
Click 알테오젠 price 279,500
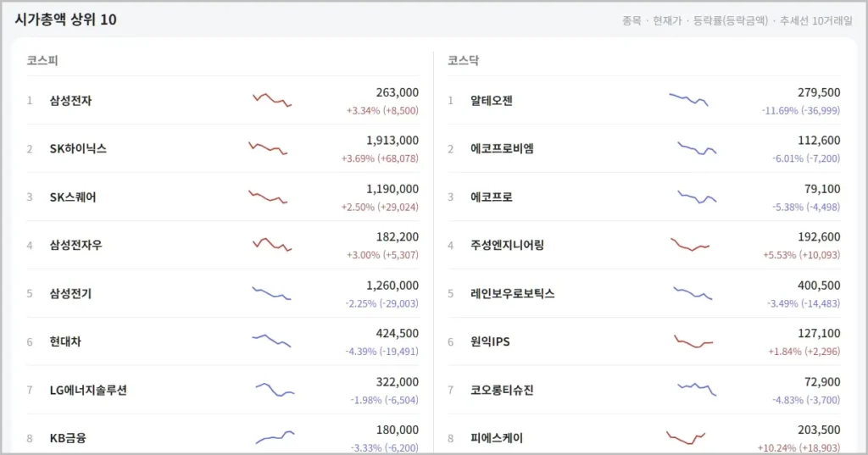pyautogui.click(x=819, y=92)
